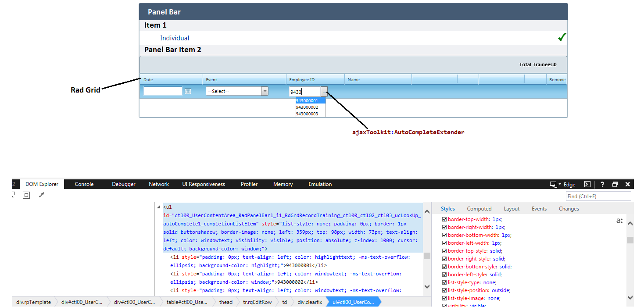Open the Profiler tab

click(249, 184)
